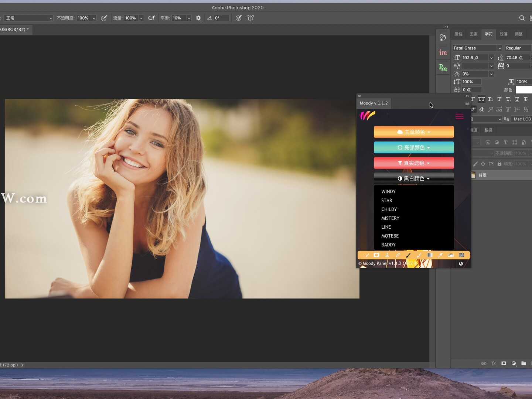The height and width of the screenshot is (399, 532).
Task: Toggle superscript in the Character panel
Action: [x=499, y=99]
